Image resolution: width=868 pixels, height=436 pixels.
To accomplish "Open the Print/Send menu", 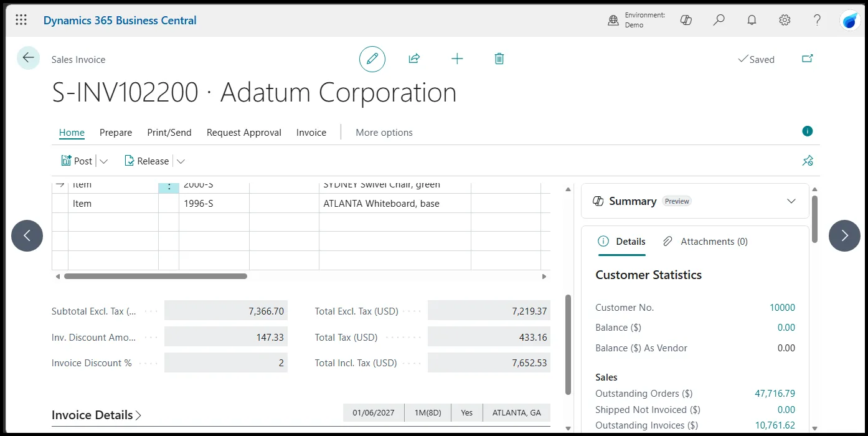I will [x=169, y=132].
